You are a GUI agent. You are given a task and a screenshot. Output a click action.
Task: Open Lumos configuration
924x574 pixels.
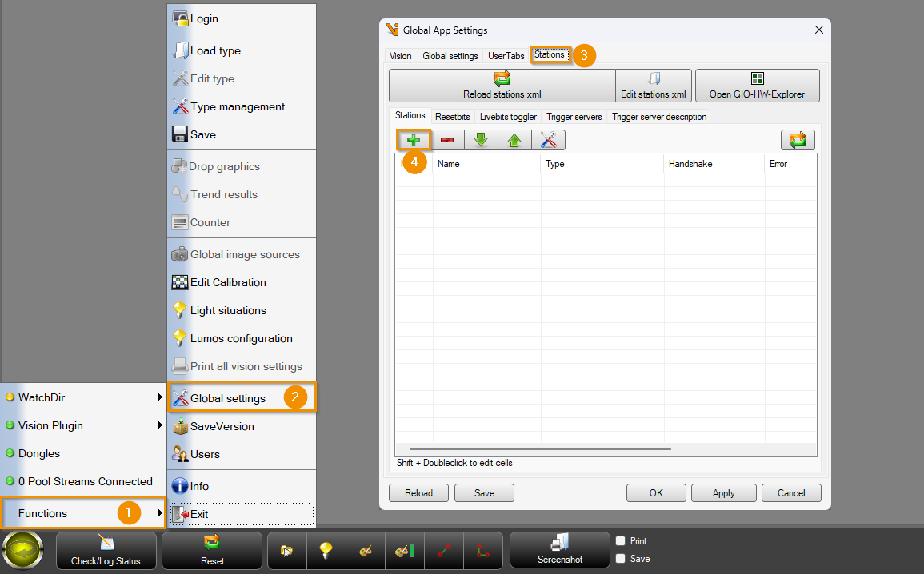(x=242, y=338)
